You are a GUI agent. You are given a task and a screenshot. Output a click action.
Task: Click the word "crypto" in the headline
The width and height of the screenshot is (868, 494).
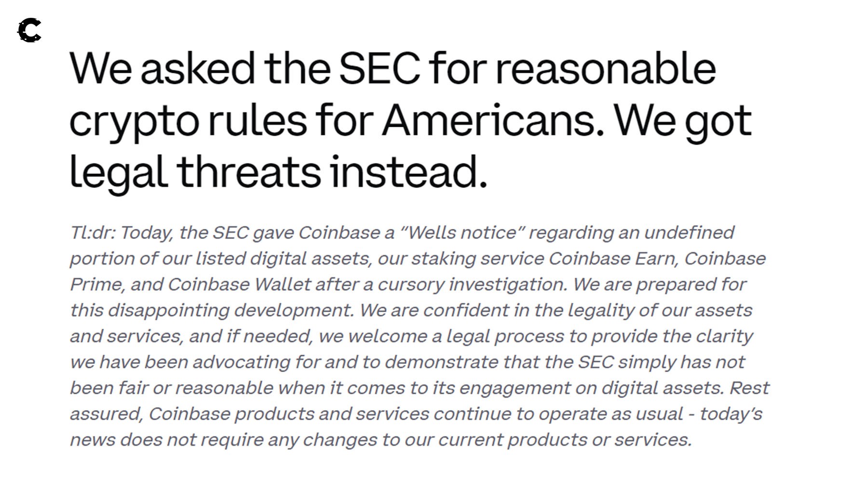pyautogui.click(x=134, y=120)
